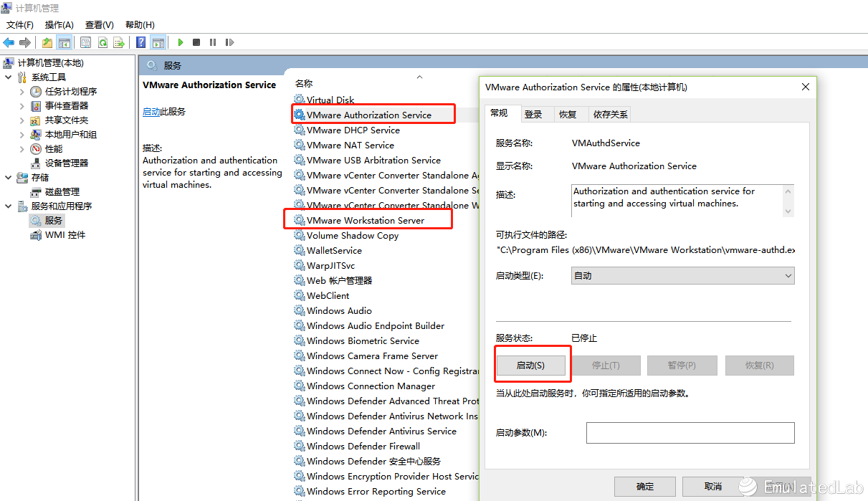Click the Pause service toolbar icon
Screen dimensions: 868x501
pyautogui.click(x=213, y=42)
